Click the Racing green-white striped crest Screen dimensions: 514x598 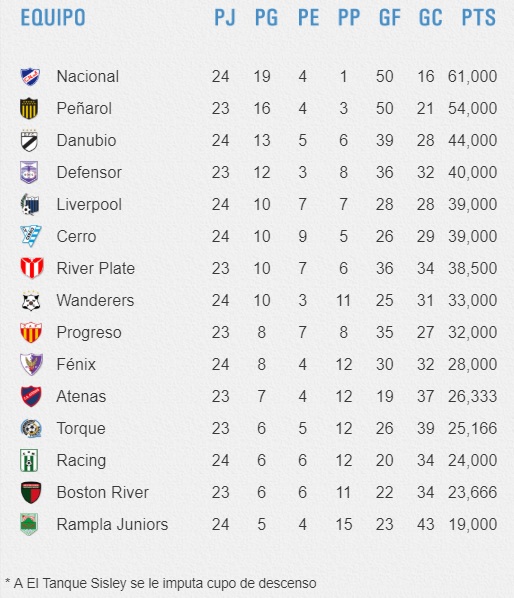29,460
